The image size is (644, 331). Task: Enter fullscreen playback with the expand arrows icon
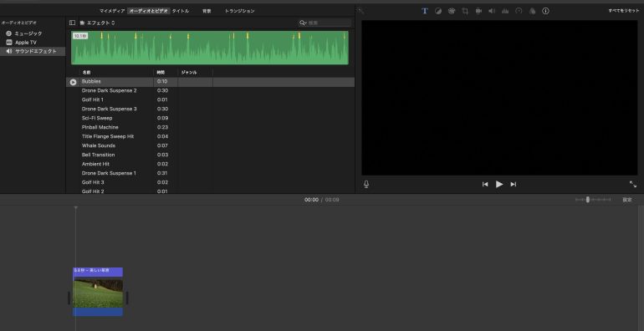pyautogui.click(x=633, y=185)
